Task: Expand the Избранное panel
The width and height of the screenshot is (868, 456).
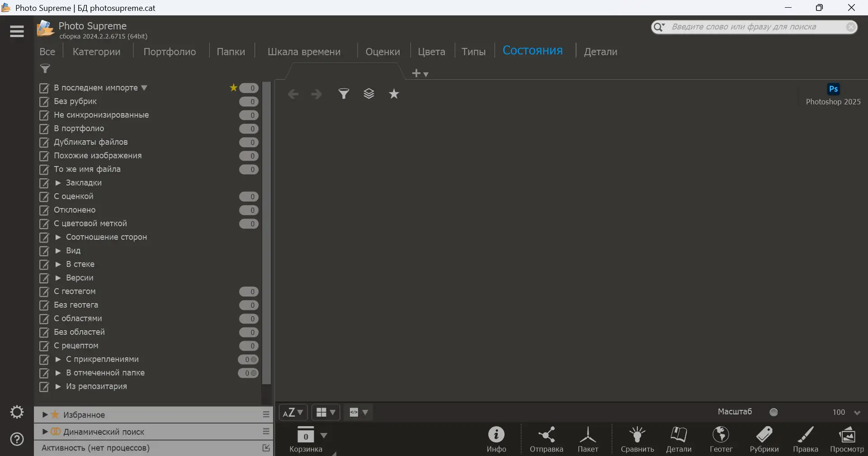Action: [x=45, y=414]
